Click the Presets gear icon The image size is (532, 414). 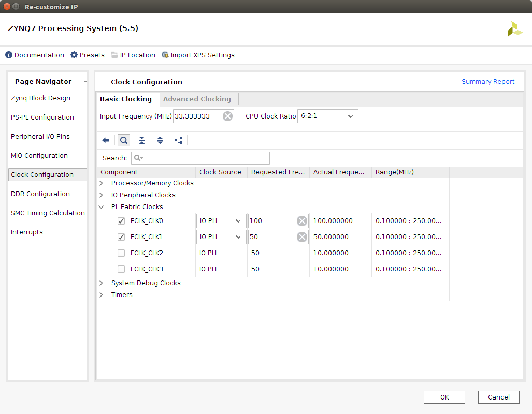pos(74,55)
